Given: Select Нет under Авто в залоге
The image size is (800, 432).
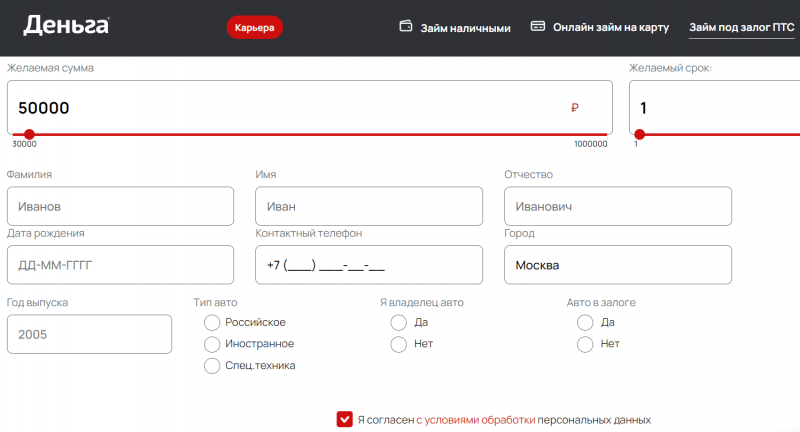Looking at the screenshot, I should [585, 344].
